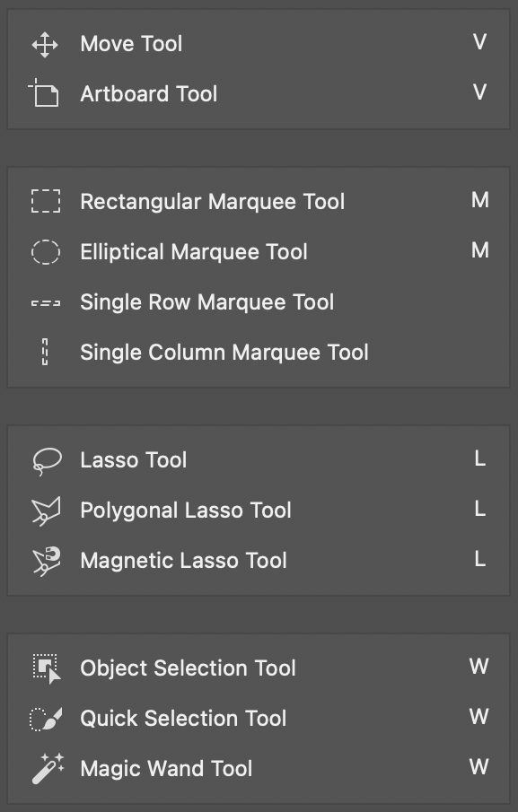Image resolution: width=518 pixels, height=812 pixels.
Task: Choose "Magic Wand Tool" text entry
Action: pos(166,769)
